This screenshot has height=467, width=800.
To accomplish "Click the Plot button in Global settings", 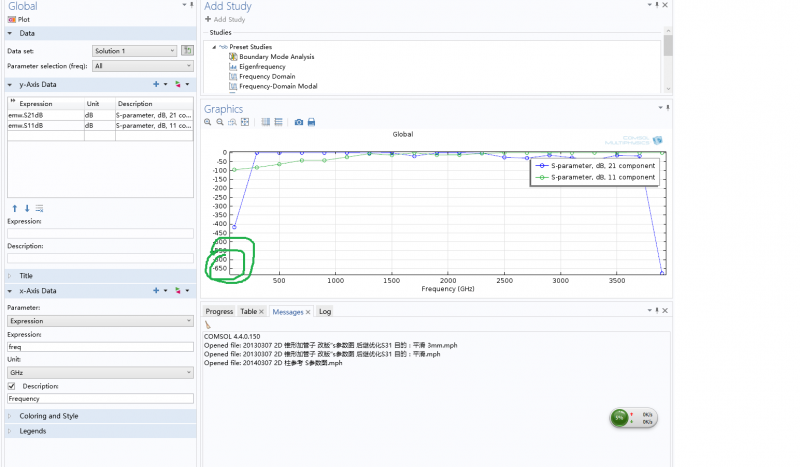I will tap(18, 19).
